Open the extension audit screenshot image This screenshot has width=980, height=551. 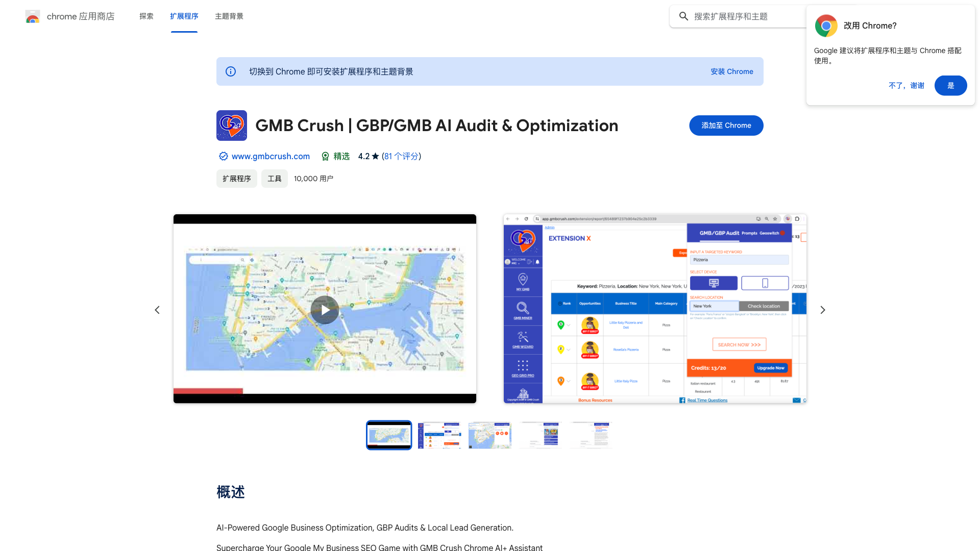click(655, 309)
